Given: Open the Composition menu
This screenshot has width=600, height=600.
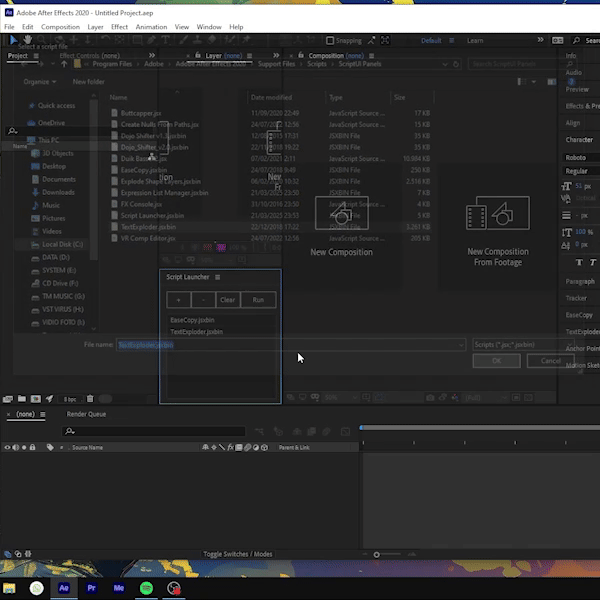Looking at the screenshot, I should (x=60, y=27).
